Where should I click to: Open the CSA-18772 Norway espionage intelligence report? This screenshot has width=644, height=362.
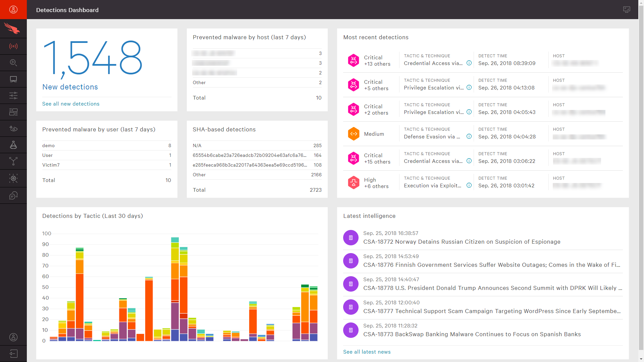point(462,242)
